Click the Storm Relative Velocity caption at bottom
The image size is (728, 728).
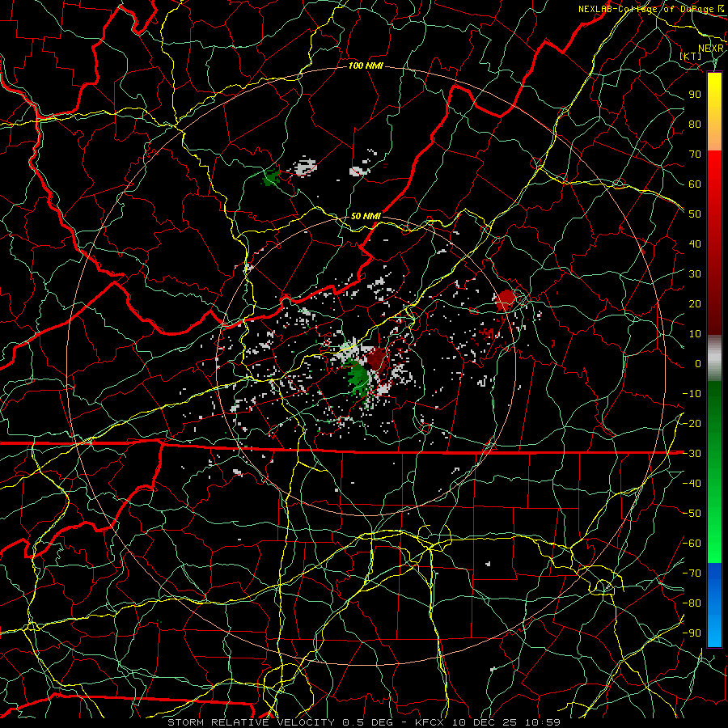tap(364, 722)
